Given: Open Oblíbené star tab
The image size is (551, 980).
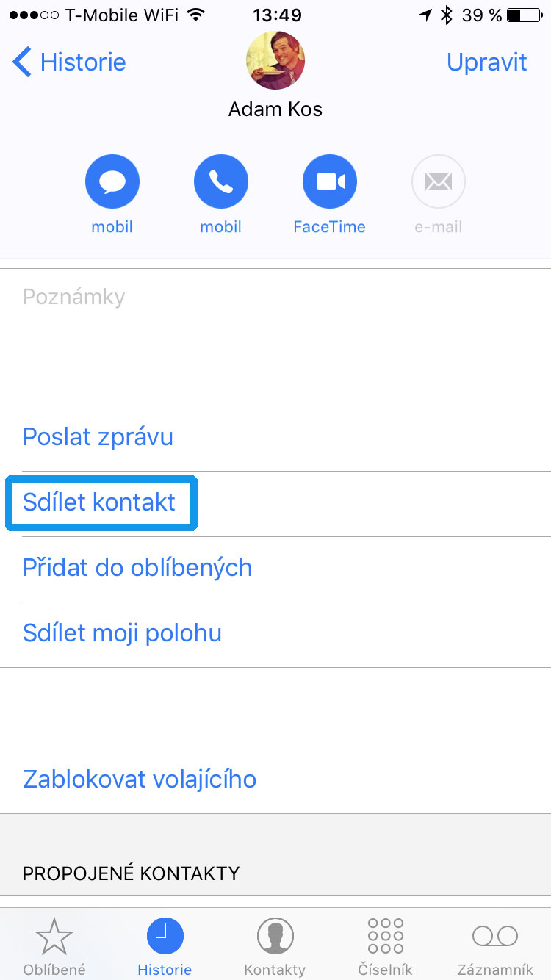Looking at the screenshot, I should (54, 946).
